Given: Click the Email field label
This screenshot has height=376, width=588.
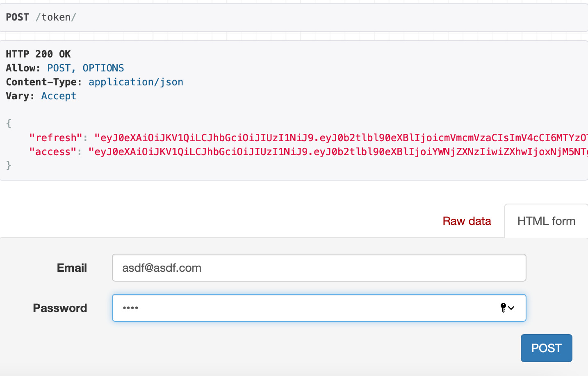Looking at the screenshot, I should click(72, 268).
